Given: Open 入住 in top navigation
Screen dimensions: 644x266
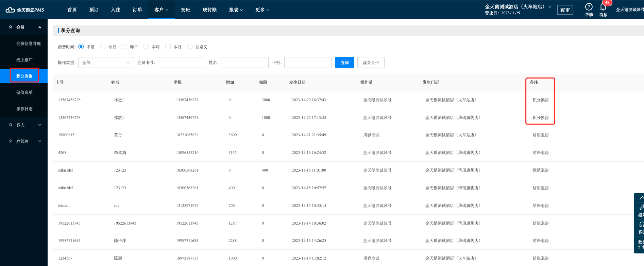Looking at the screenshot, I should 116,10.
